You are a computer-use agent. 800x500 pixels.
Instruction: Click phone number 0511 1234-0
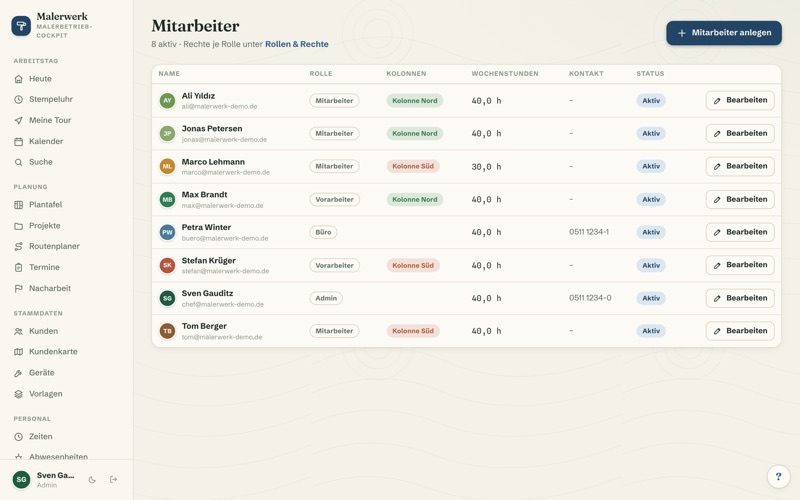point(590,298)
